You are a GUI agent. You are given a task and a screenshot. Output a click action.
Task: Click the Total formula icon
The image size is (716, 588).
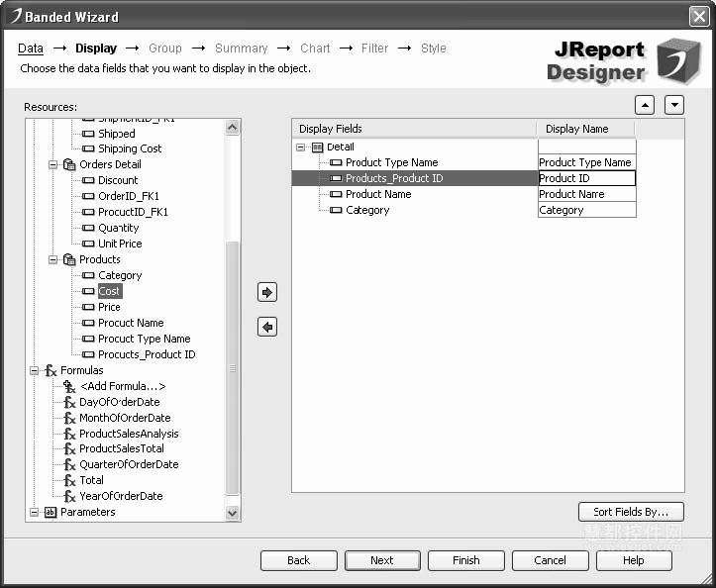coord(69,480)
